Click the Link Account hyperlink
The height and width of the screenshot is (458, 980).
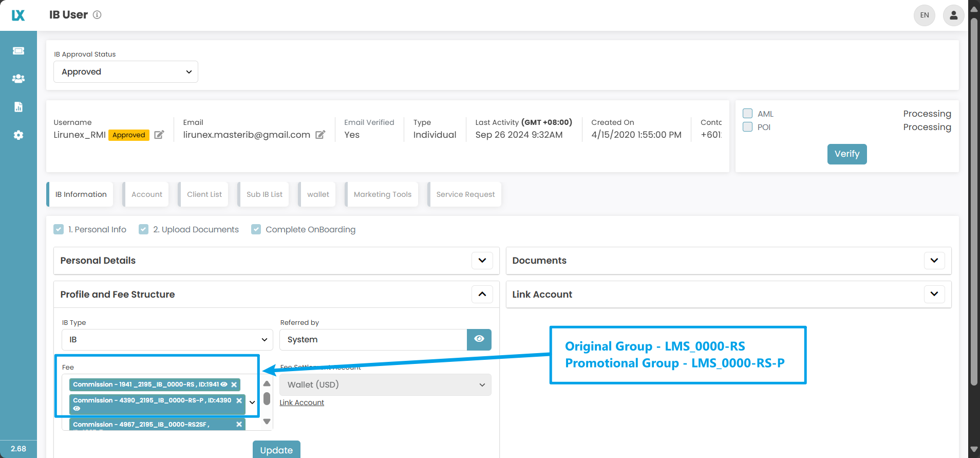tap(301, 402)
